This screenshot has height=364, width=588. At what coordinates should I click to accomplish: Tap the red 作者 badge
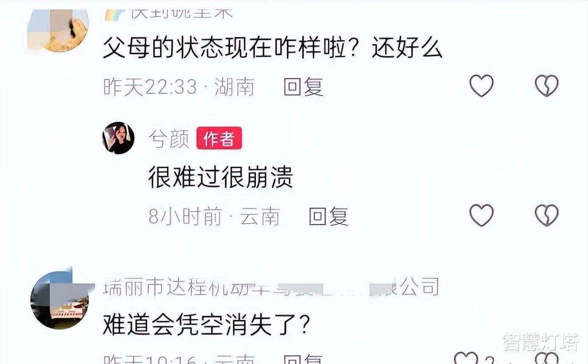(219, 138)
